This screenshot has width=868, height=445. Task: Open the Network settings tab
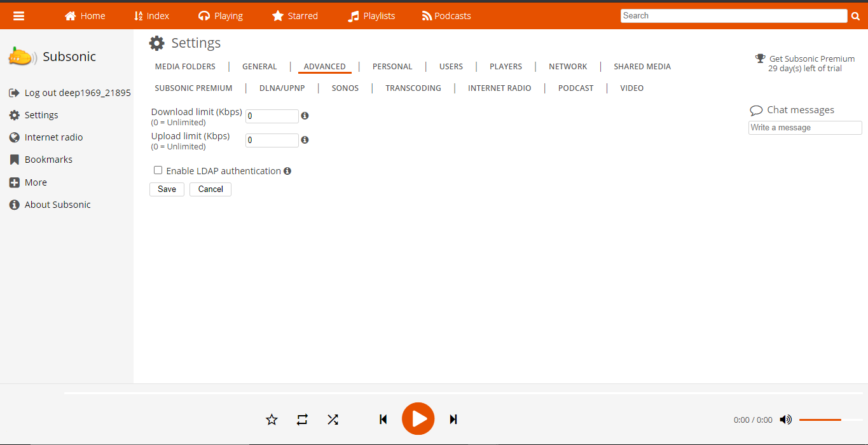567,67
